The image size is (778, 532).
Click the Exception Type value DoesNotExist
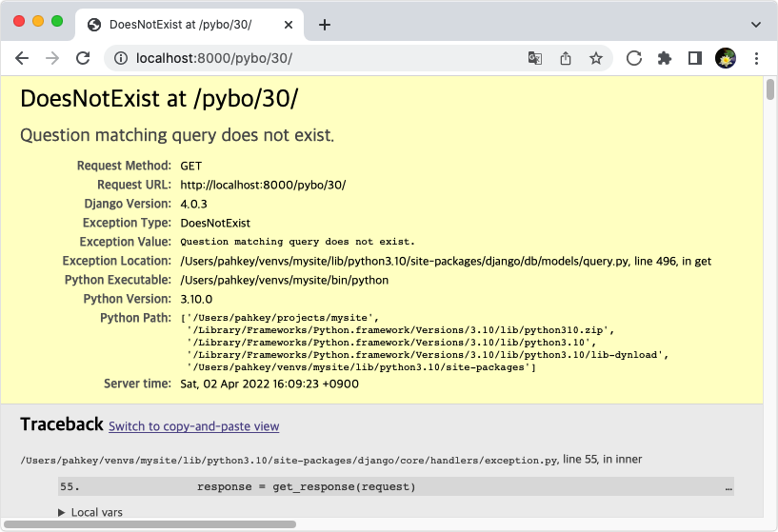(x=215, y=223)
